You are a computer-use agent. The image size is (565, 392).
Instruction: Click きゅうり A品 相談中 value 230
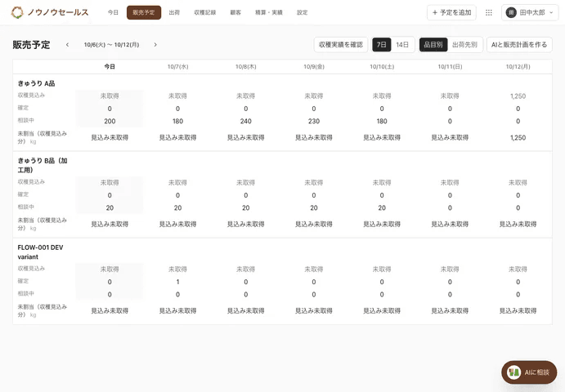tap(314, 122)
